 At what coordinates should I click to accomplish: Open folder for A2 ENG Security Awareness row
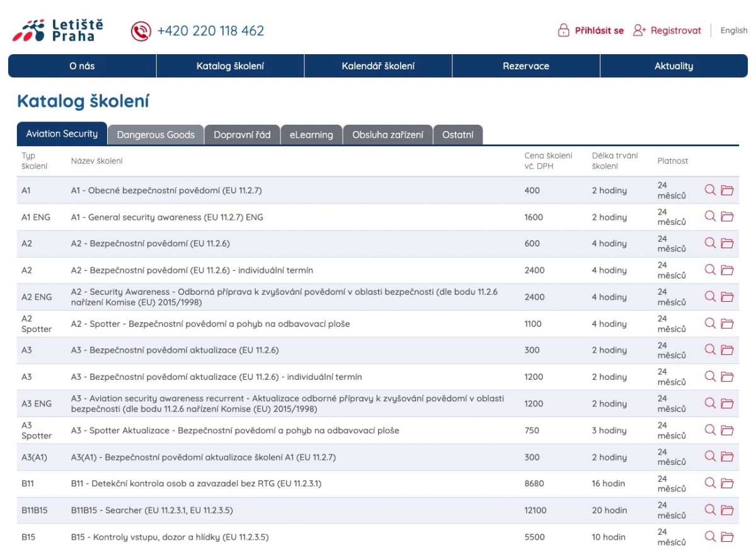727,297
